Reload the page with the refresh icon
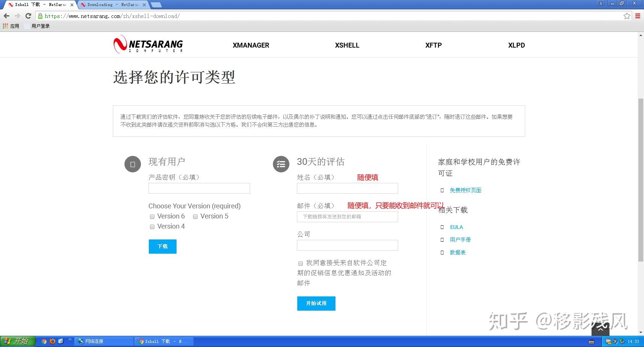 (x=28, y=16)
